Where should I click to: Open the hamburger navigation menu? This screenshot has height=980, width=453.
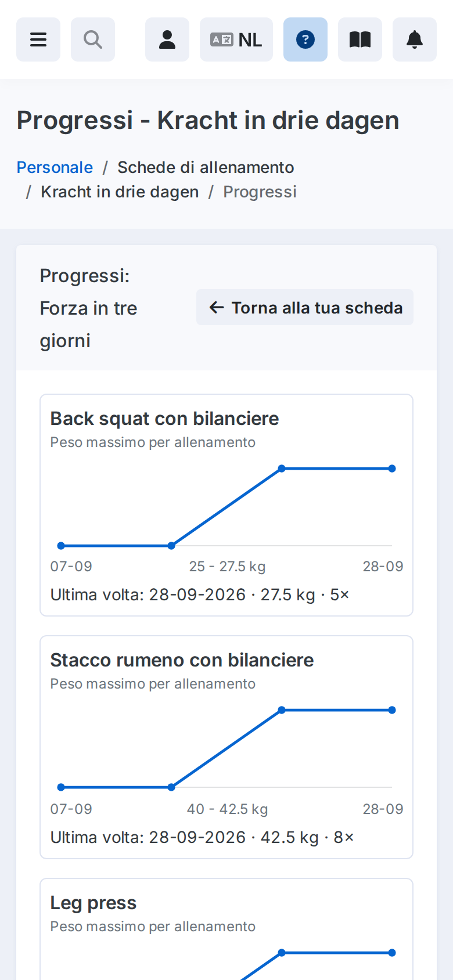pyautogui.click(x=38, y=39)
